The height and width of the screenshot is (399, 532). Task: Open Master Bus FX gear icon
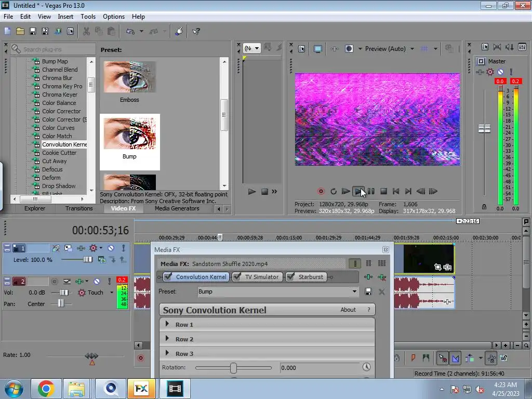click(x=490, y=72)
